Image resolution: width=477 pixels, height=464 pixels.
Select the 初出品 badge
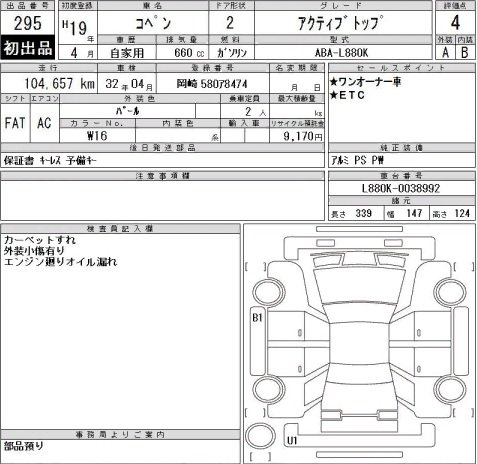point(28,48)
